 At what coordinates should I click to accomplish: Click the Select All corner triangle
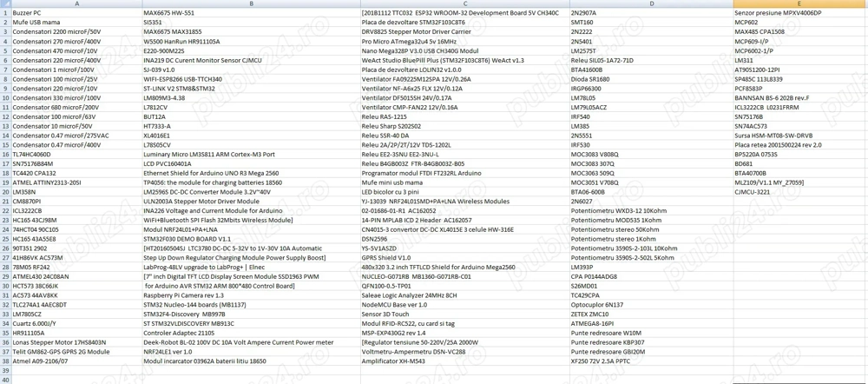tap(5, 3)
